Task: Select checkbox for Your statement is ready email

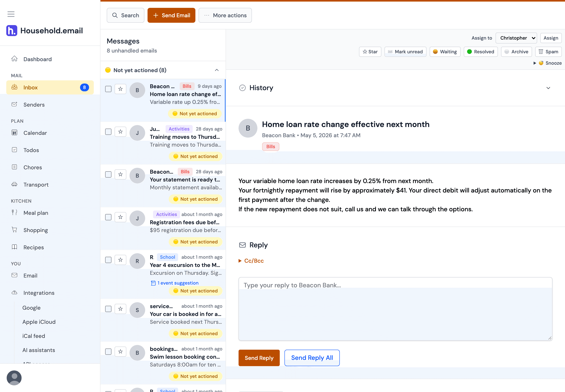Action: (x=108, y=174)
